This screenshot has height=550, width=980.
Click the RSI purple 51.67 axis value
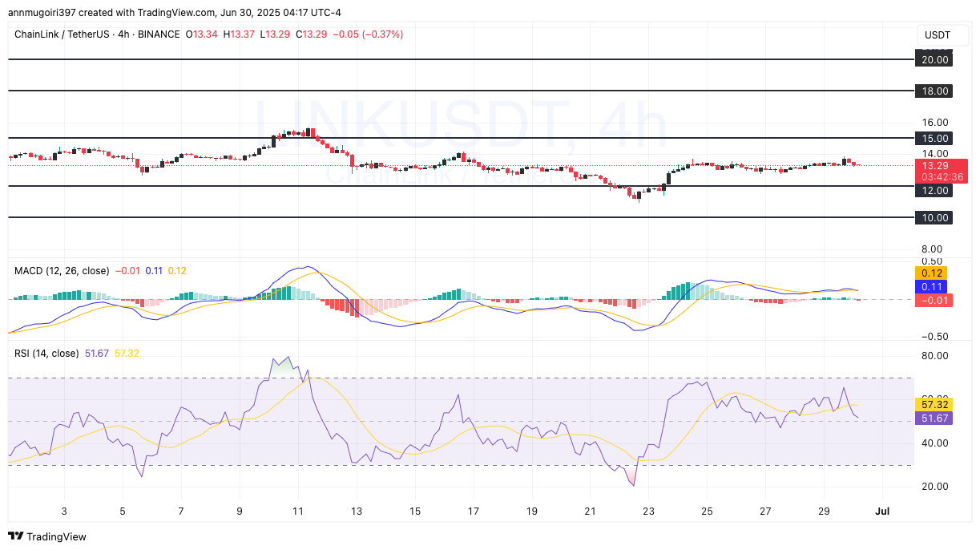click(x=934, y=418)
